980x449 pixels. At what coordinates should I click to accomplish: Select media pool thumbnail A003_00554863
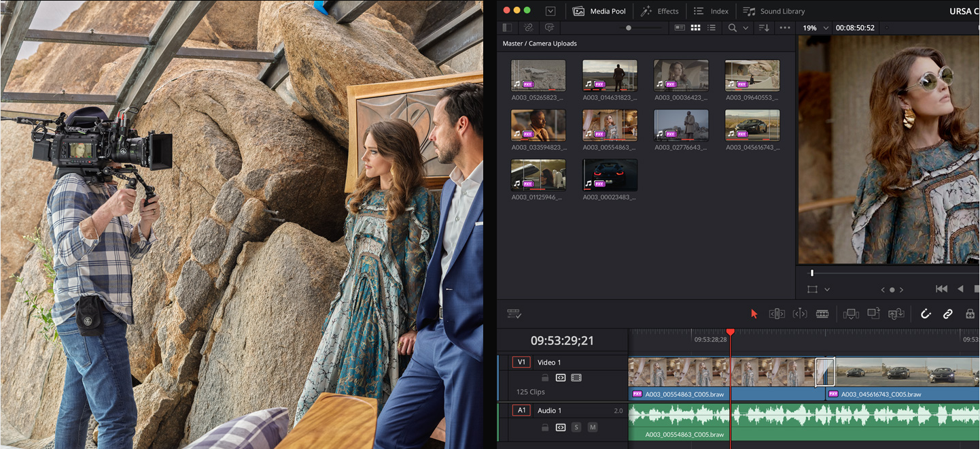610,125
